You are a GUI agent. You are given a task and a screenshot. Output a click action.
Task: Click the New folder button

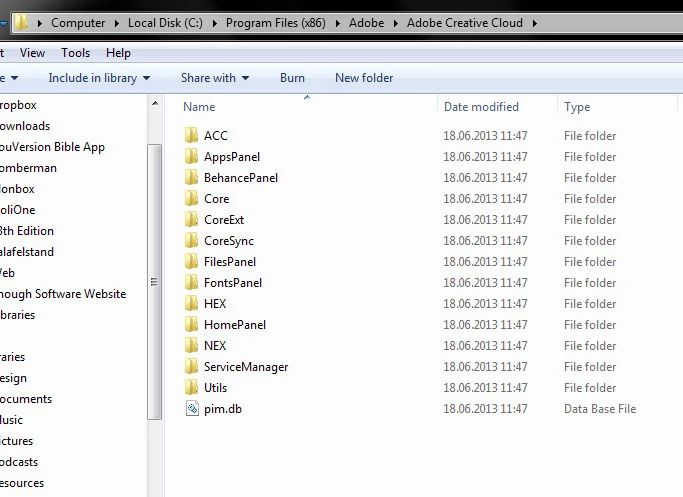pos(364,78)
